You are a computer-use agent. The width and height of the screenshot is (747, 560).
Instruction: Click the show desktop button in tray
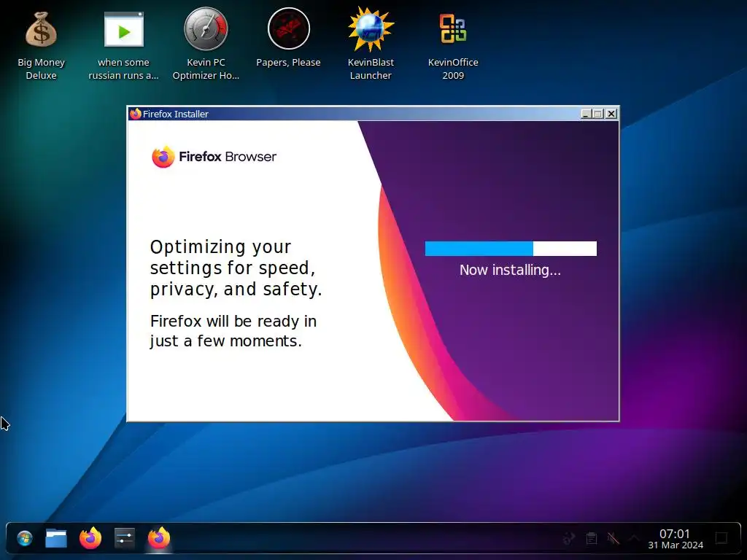721,539
